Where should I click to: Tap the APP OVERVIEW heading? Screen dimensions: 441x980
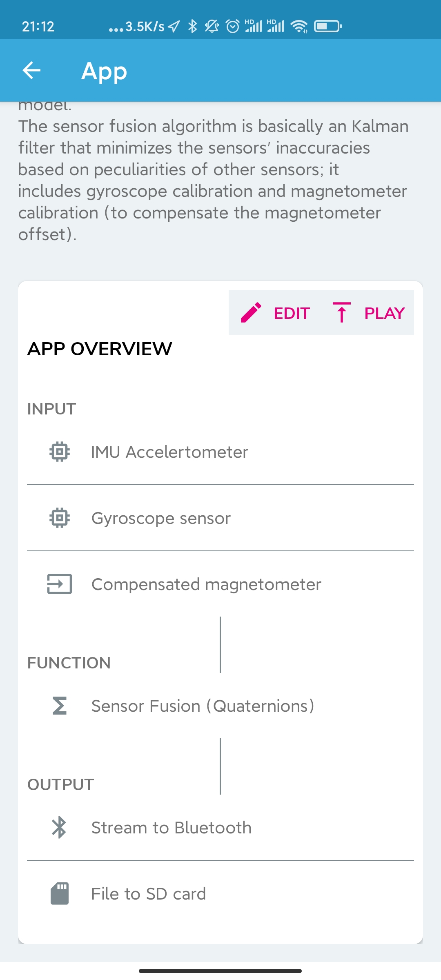pyautogui.click(x=100, y=349)
